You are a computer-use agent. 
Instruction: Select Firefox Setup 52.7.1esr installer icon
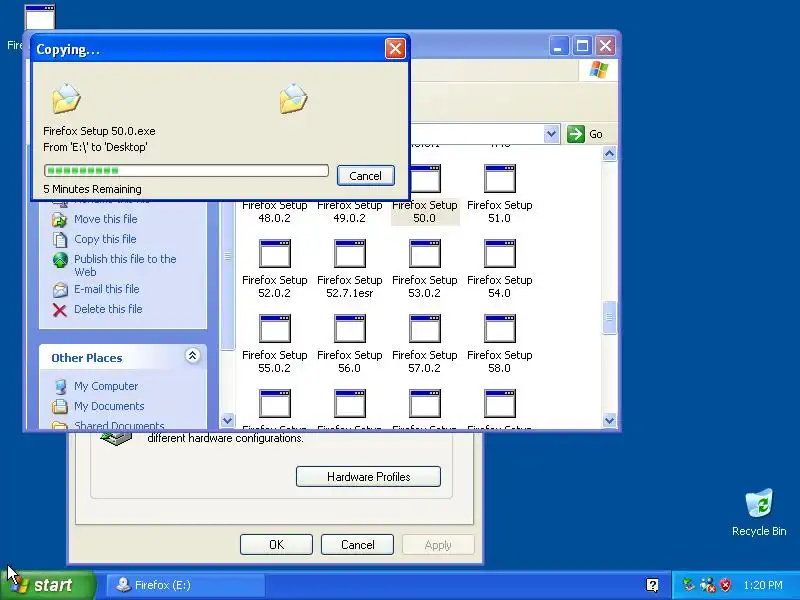(349, 254)
